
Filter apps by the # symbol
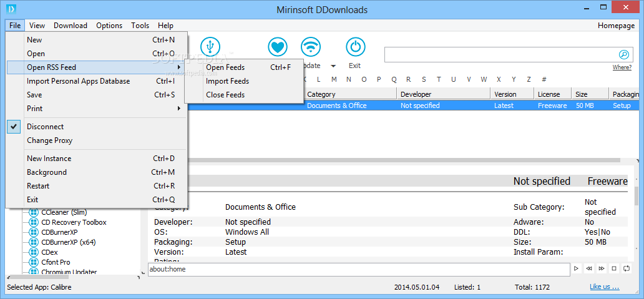point(544,79)
